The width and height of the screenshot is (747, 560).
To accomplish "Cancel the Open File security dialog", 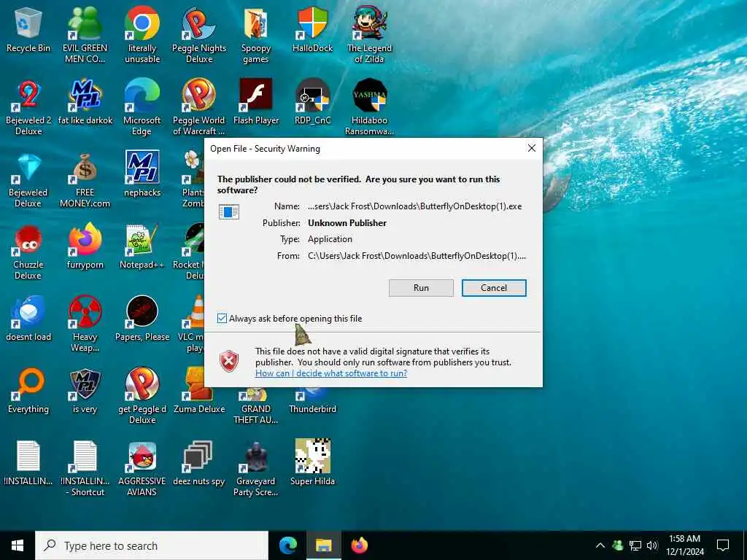I will click(x=494, y=287).
